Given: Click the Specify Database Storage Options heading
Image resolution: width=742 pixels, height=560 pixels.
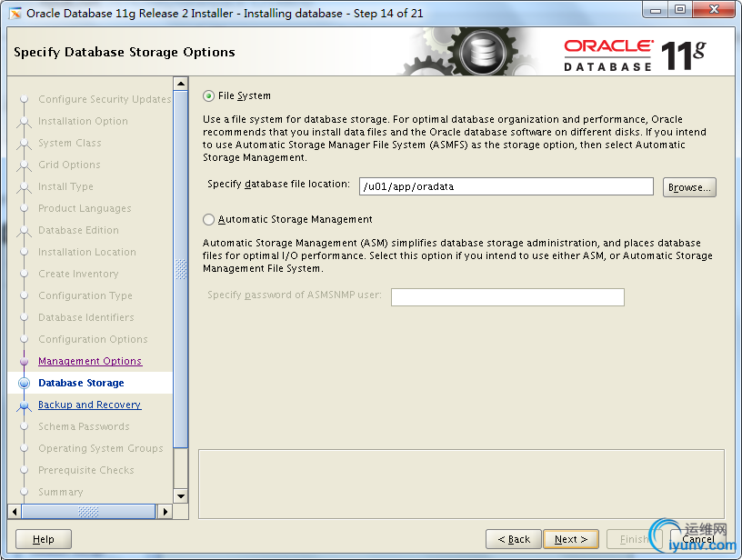Looking at the screenshot, I should tap(125, 52).
